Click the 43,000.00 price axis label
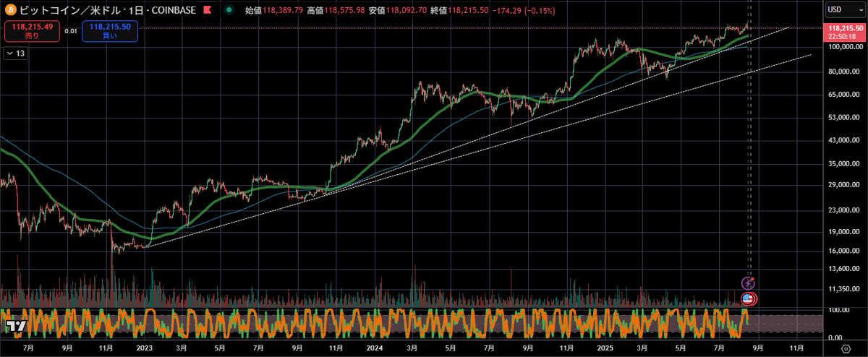The image size is (868, 357). 844,140
